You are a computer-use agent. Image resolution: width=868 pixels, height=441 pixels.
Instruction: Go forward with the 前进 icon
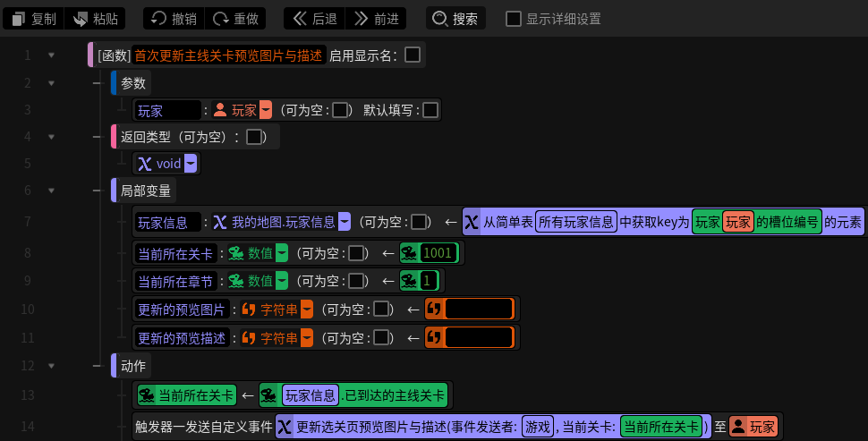pyautogui.click(x=361, y=18)
